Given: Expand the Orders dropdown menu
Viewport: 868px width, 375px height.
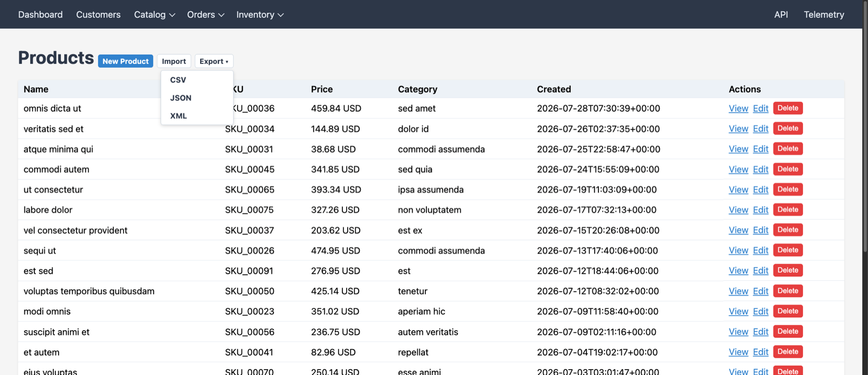Looking at the screenshot, I should tap(206, 15).
